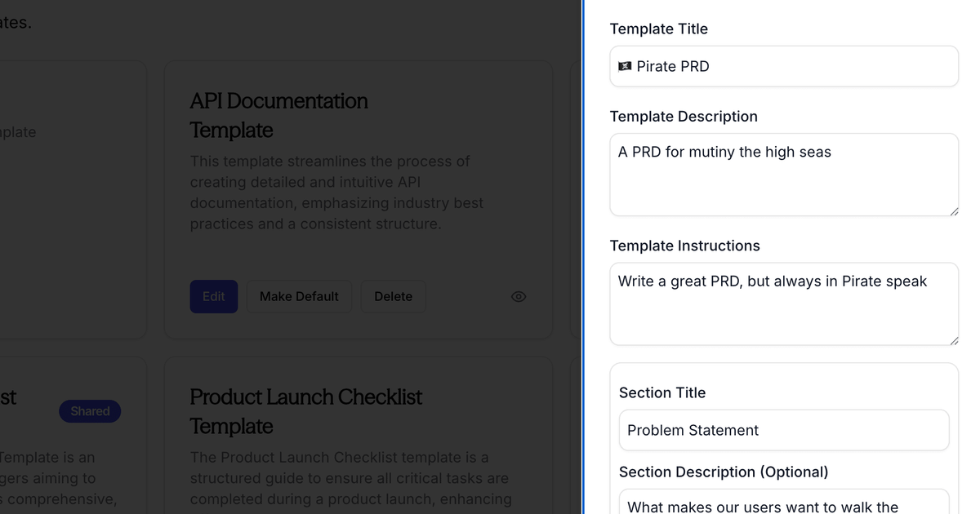This screenshot has height=514, width=980.
Task: Click the Shared badge on template card
Action: click(90, 411)
